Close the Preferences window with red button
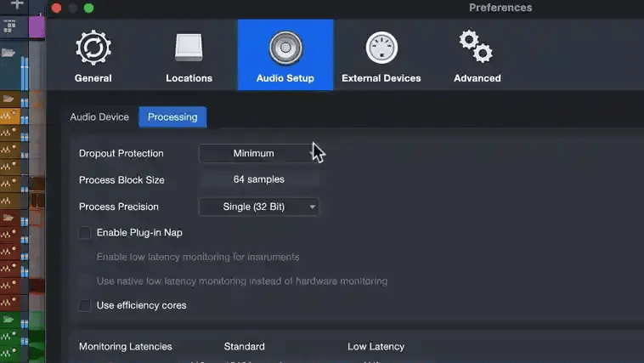Viewport: 644px width, 363px height. (x=56, y=8)
